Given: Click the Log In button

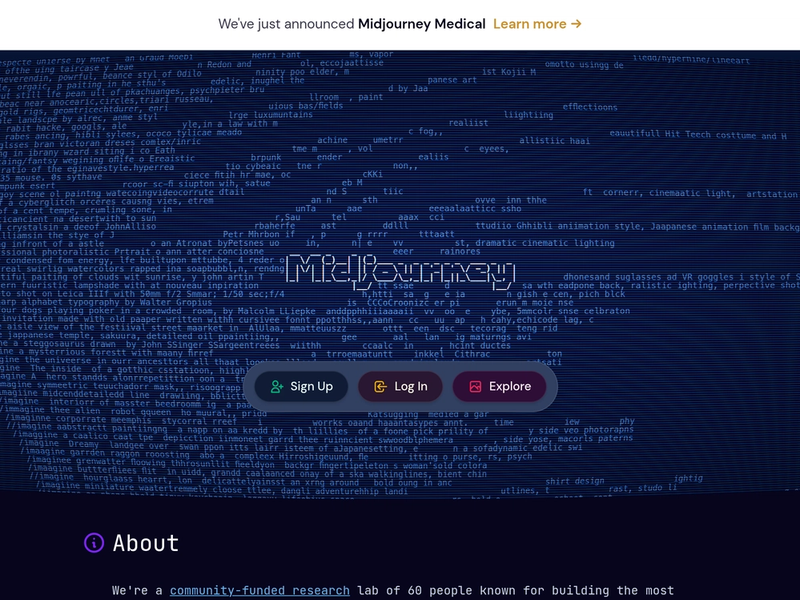Looking at the screenshot, I should pyautogui.click(x=401, y=387).
